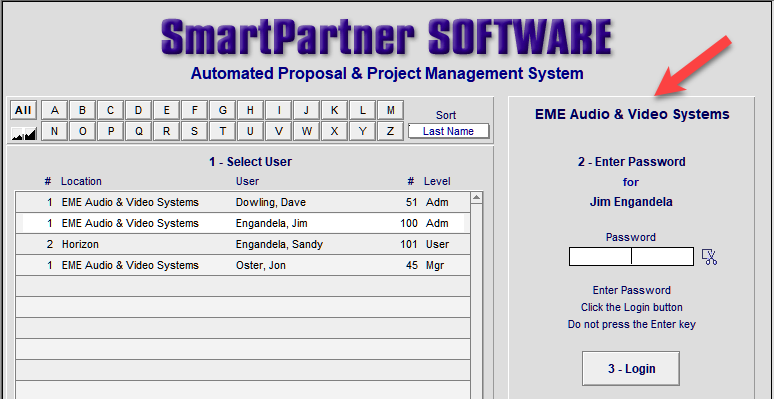Select user Oster, Jon
Image resolution: width=774 pixels, height=399 pixels.
coord(243,265)
